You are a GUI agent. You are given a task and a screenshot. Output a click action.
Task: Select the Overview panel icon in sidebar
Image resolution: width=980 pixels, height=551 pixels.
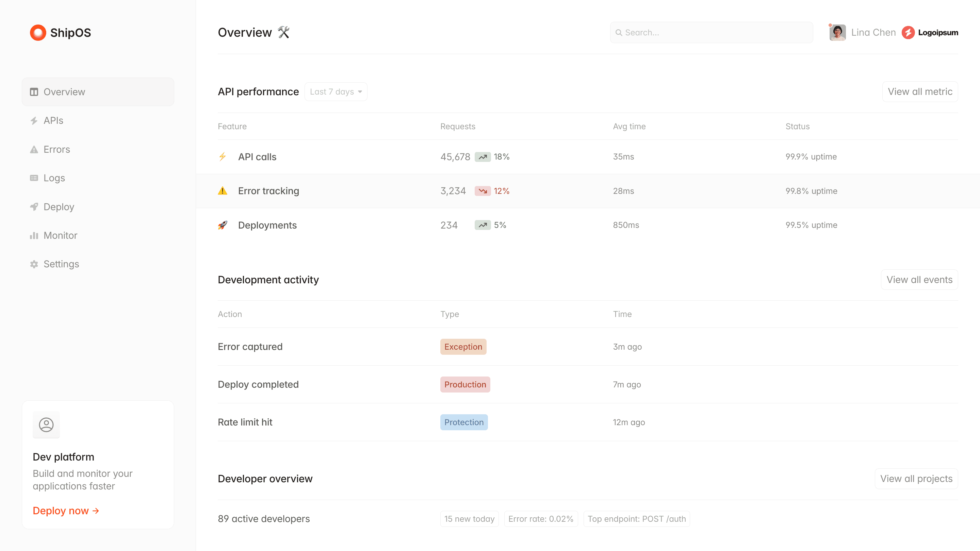pos(34,91)
